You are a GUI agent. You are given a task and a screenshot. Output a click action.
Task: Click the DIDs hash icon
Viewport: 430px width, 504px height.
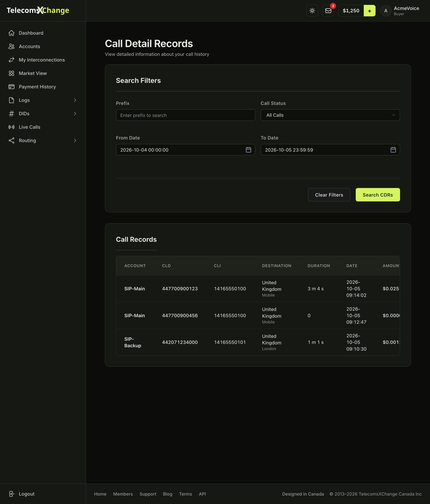point(11,114)
